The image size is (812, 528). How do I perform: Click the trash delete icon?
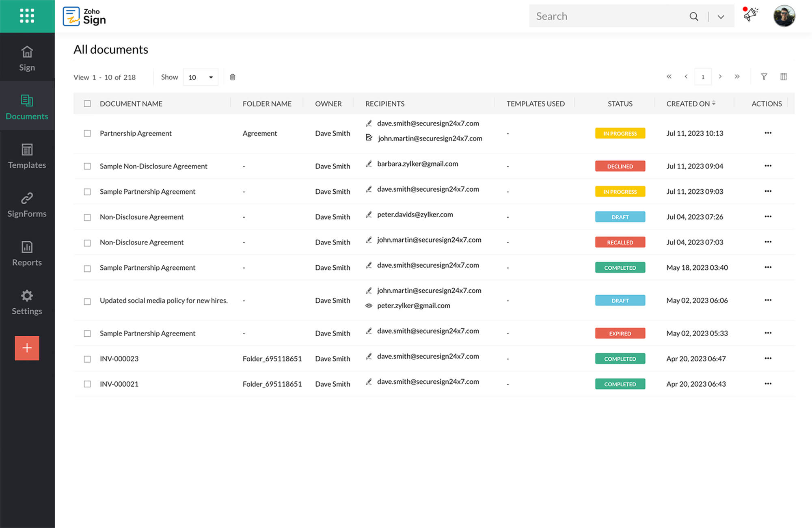[233, 77]
